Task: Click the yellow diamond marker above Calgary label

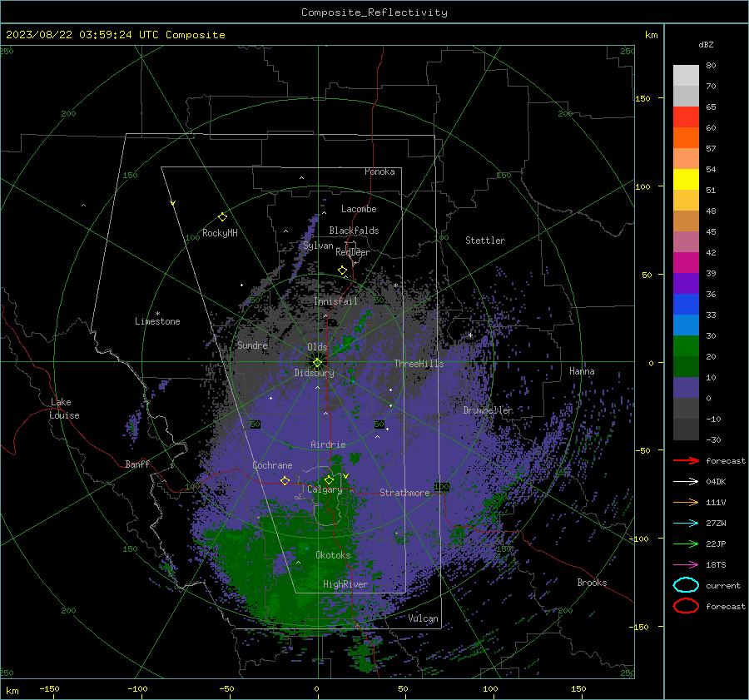Action: [x=329, y=479]
